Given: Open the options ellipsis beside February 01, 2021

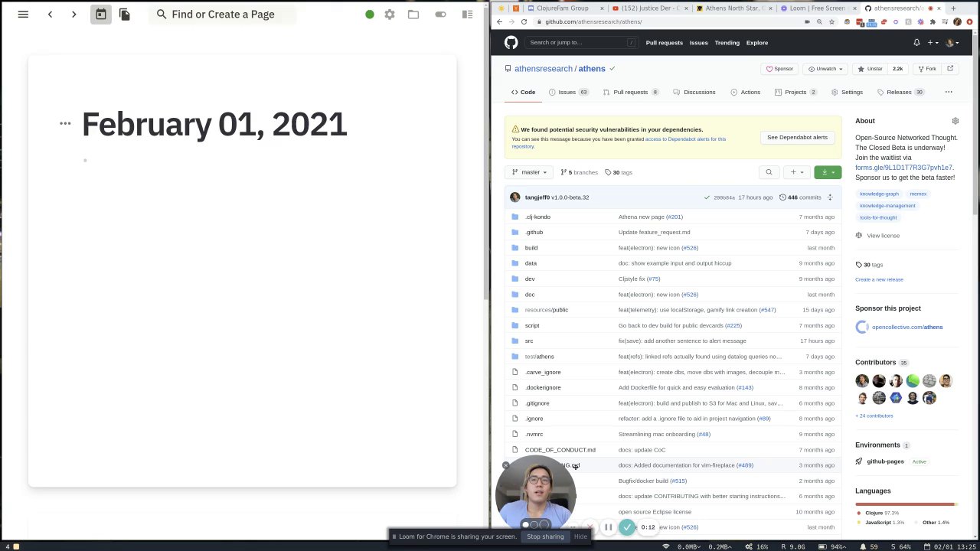Looking at the screenshot, I should click(65, 123).
